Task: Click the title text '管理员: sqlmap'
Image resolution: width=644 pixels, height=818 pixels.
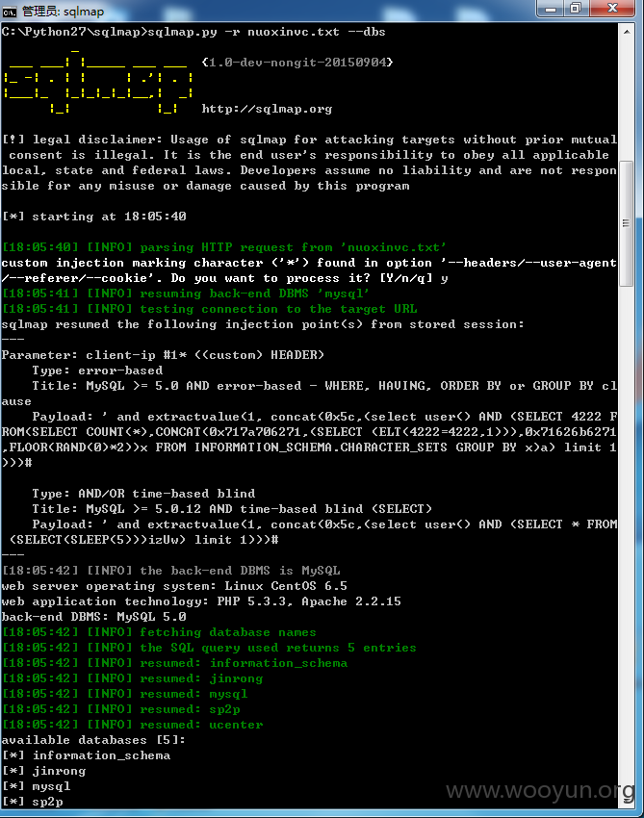Action: (64, 11)
